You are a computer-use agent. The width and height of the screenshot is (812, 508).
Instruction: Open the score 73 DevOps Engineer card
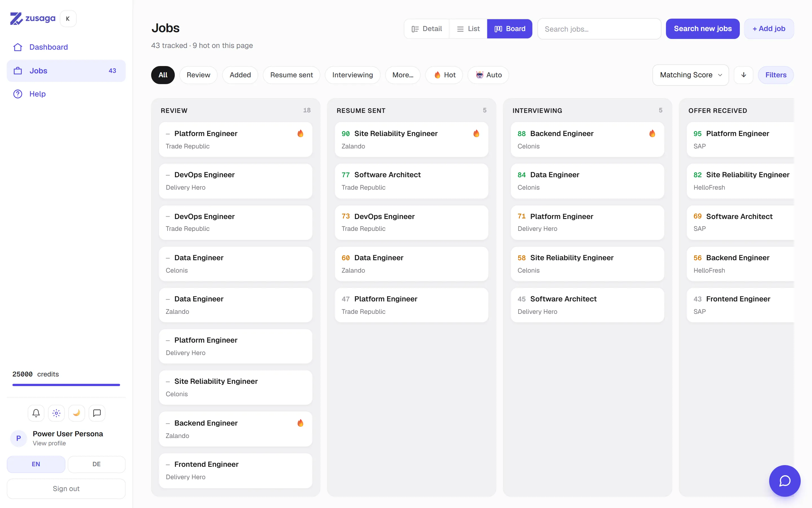(x=411, y=222)
